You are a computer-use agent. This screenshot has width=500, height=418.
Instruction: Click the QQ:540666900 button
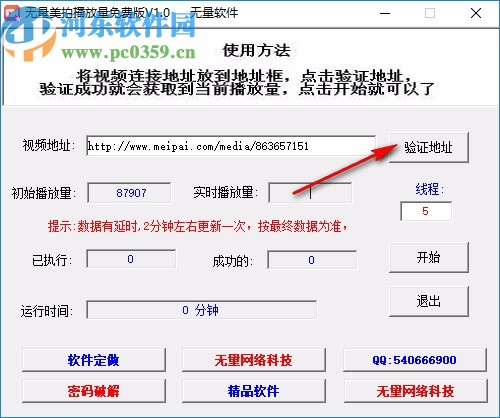[415, 360]
